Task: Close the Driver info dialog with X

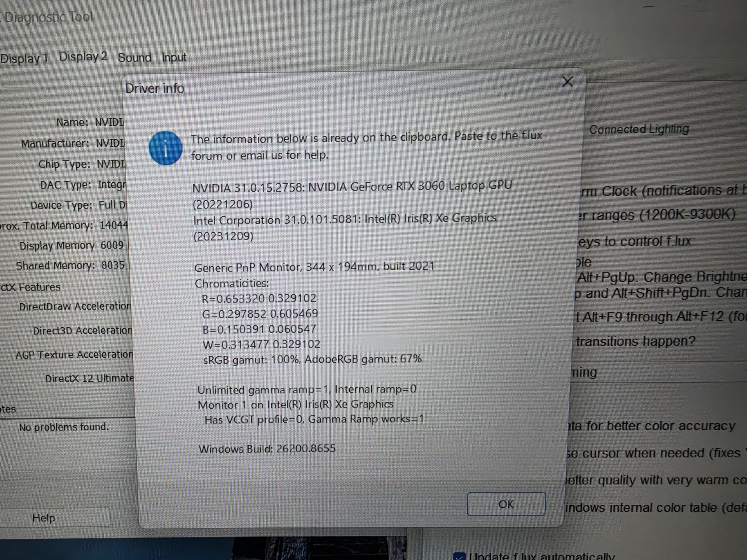Action: coord(567,82)
